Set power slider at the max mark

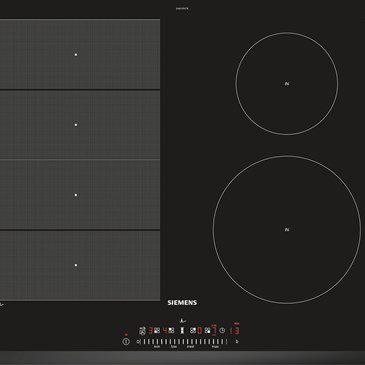215,347
